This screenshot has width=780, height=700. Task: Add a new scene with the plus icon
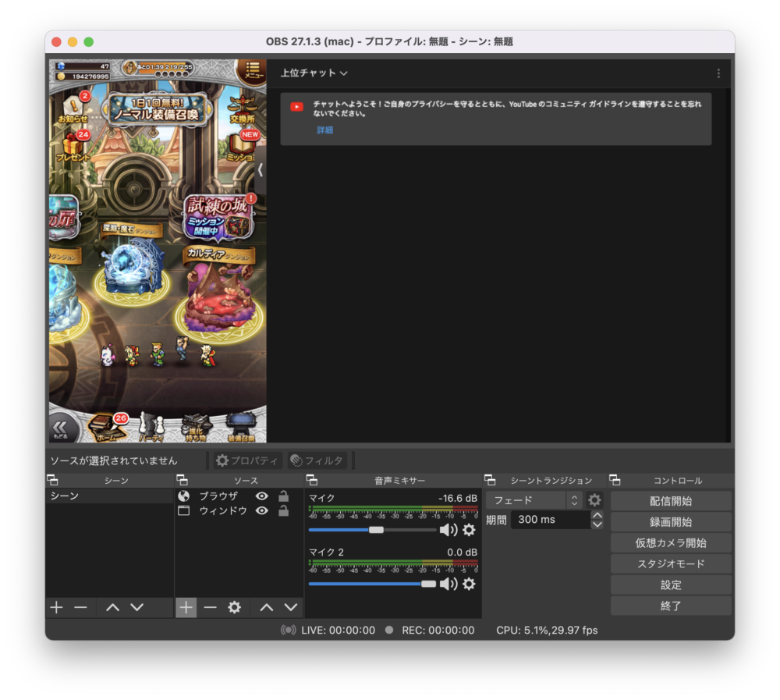pyautogui.click(x=57, y=607)
